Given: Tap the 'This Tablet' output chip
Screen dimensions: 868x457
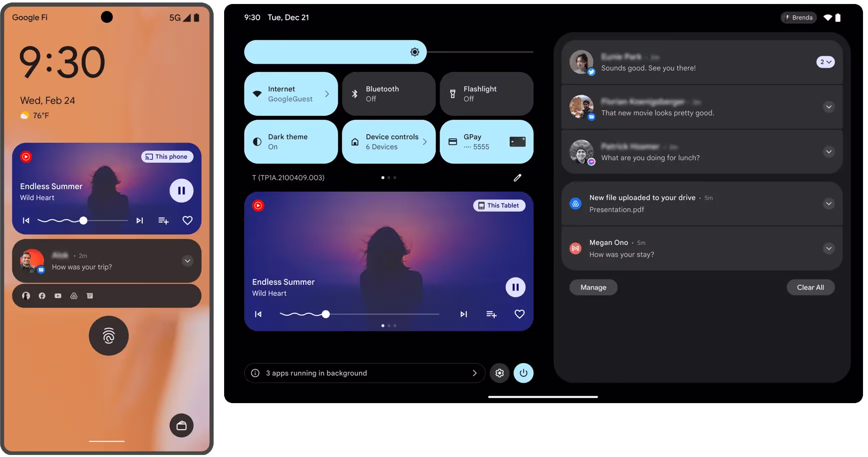Looking at the screenshot, I should click(x=499, y=206).
